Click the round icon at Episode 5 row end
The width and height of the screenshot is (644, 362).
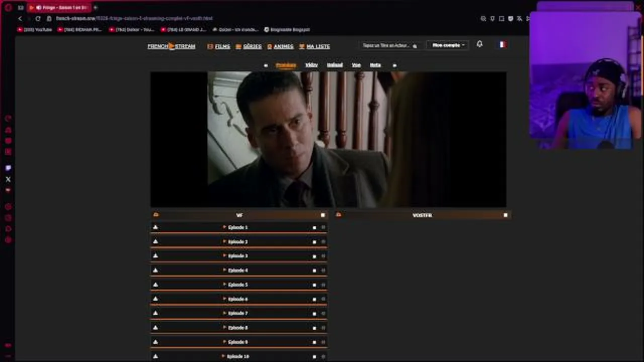(324, 285)
